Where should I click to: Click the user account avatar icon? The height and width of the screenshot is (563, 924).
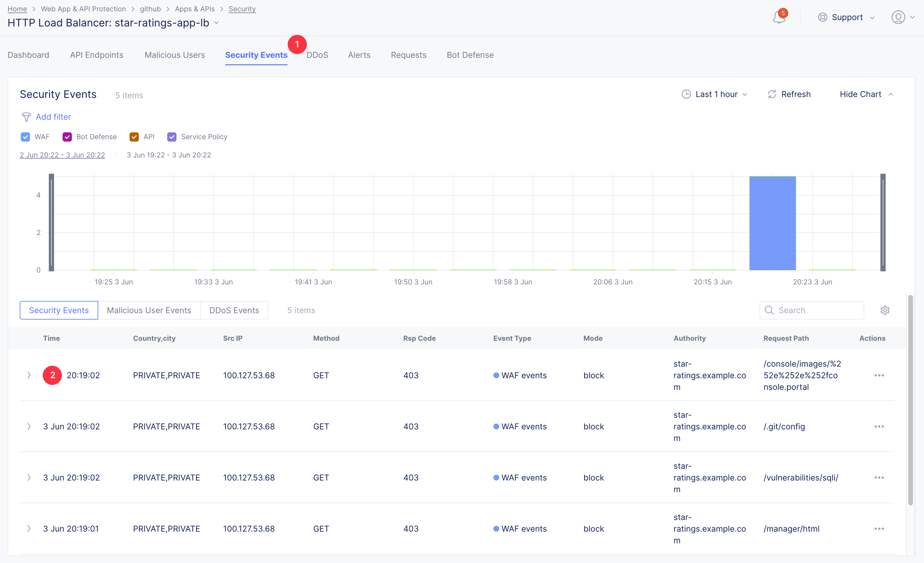[x=898, y=17]
